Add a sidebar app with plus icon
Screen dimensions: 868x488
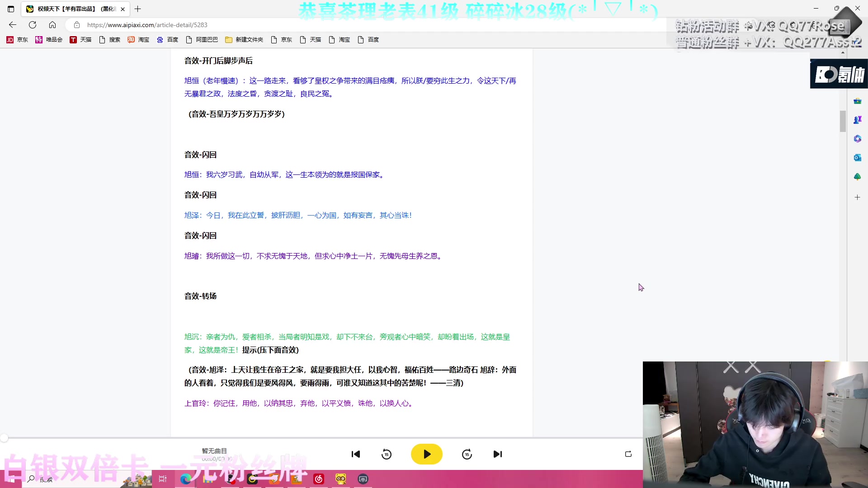point(857,197)
